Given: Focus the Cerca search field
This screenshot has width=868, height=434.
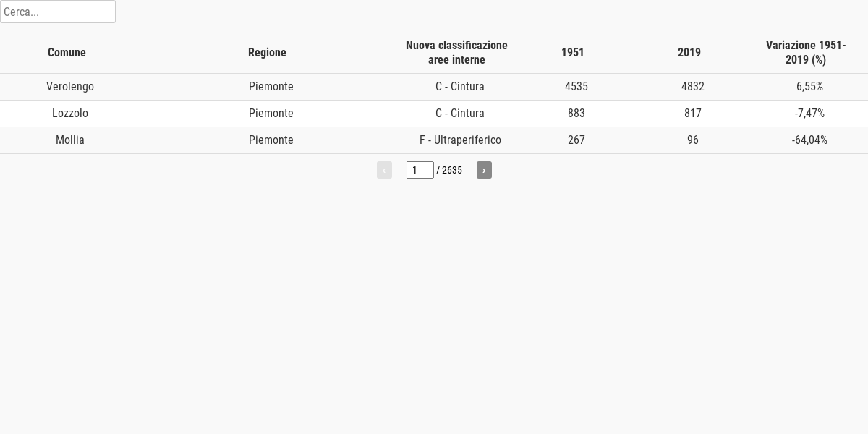Looking at the screenshot, I should 58,12.
